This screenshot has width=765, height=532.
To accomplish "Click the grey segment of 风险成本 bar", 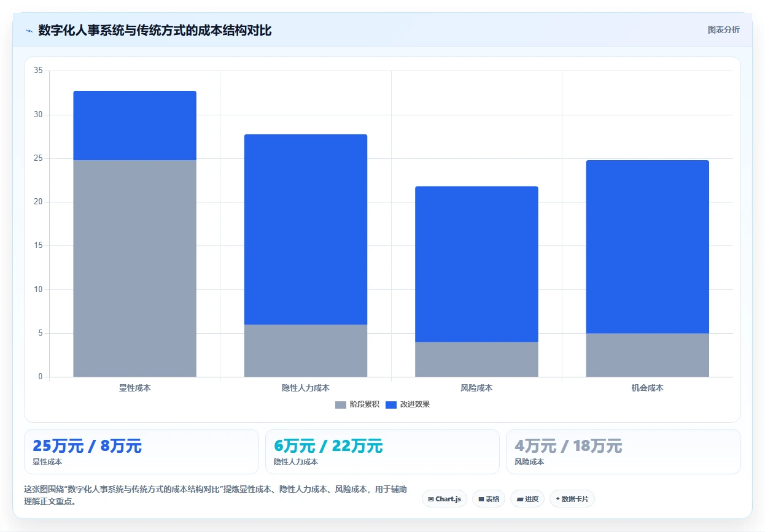I will [476, 359].
